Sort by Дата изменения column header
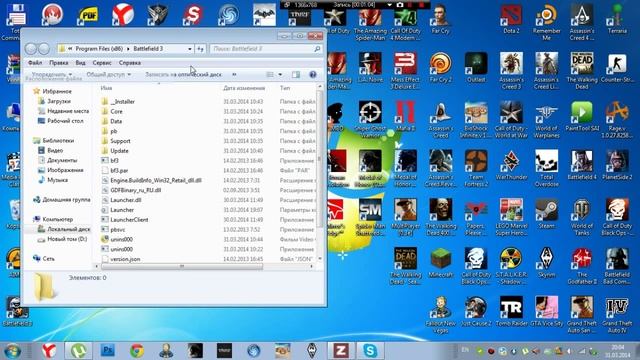This screenshot has height=360, width=640. coord(244,88)
